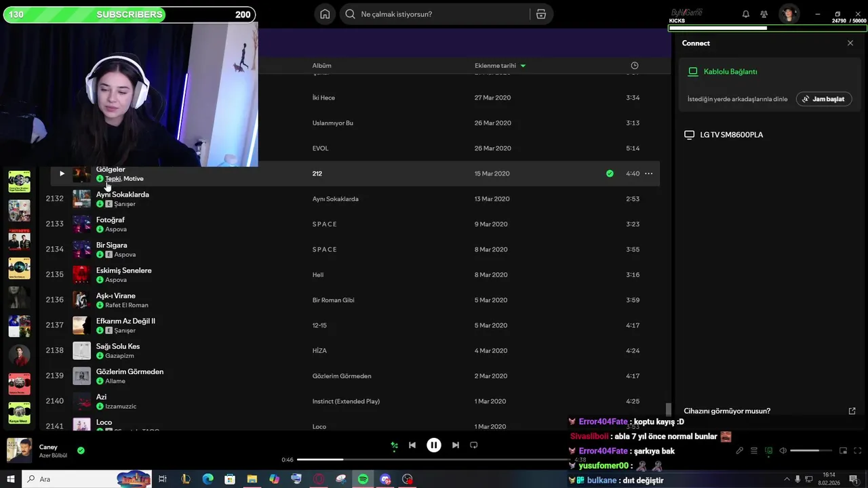Grab the playlist vertical scrollbar
The height and width of the screenshot is (488, 868).
[x=668, y=409]
